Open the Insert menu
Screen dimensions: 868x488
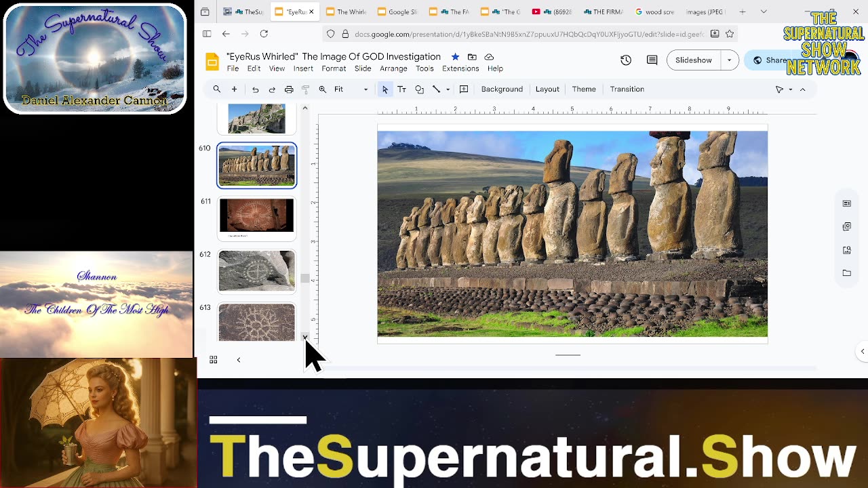(x=303, y=68)
